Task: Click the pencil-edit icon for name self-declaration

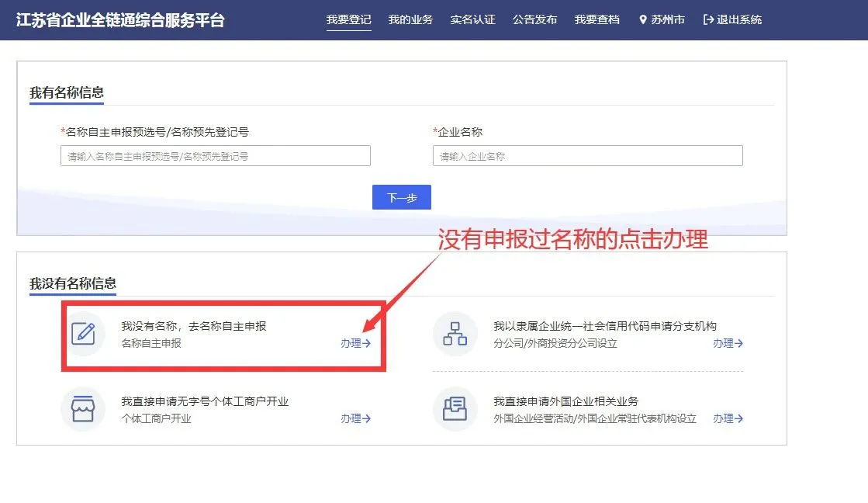Action: [x=83, y=334]
